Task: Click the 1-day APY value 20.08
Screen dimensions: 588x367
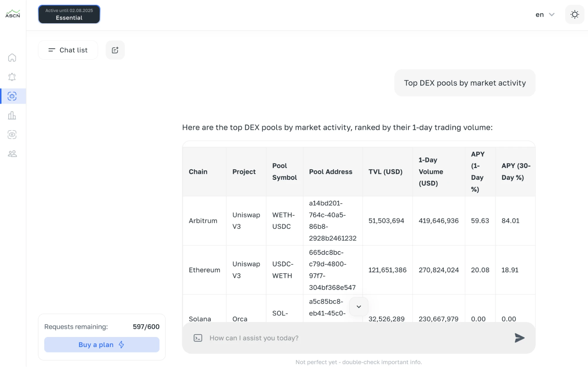Action: (480, 270)
